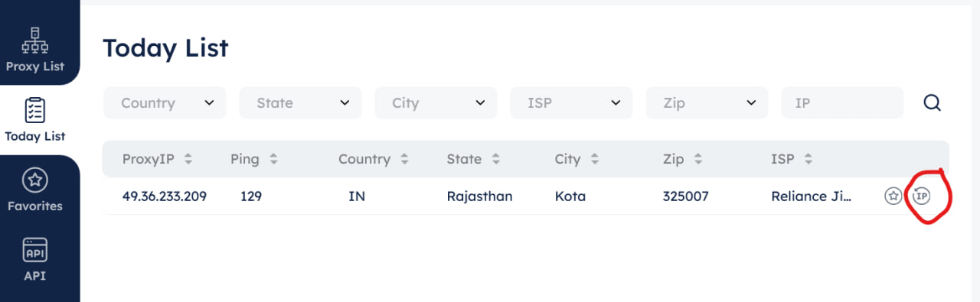Open the ISP filter dropdown

[x=571, y=102]
